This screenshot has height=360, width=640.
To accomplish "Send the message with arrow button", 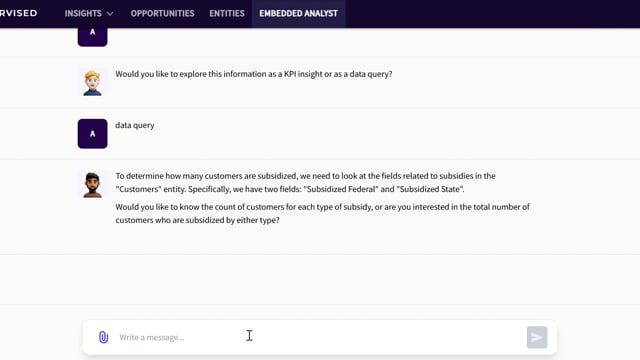I will [537, 337].
